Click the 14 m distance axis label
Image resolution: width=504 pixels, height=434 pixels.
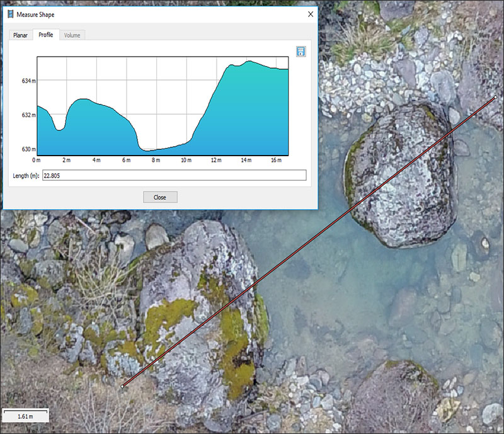point(246,160)
